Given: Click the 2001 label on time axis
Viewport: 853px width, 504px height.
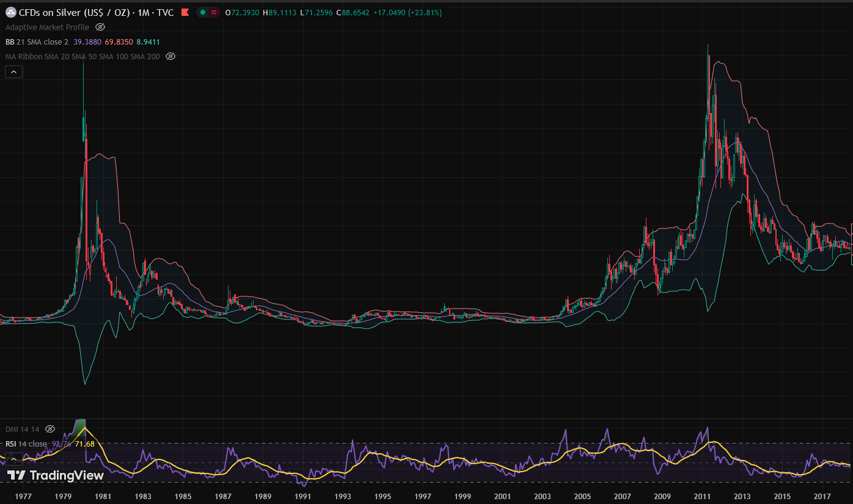Looking at the screenshot, I should coord(502,496).
